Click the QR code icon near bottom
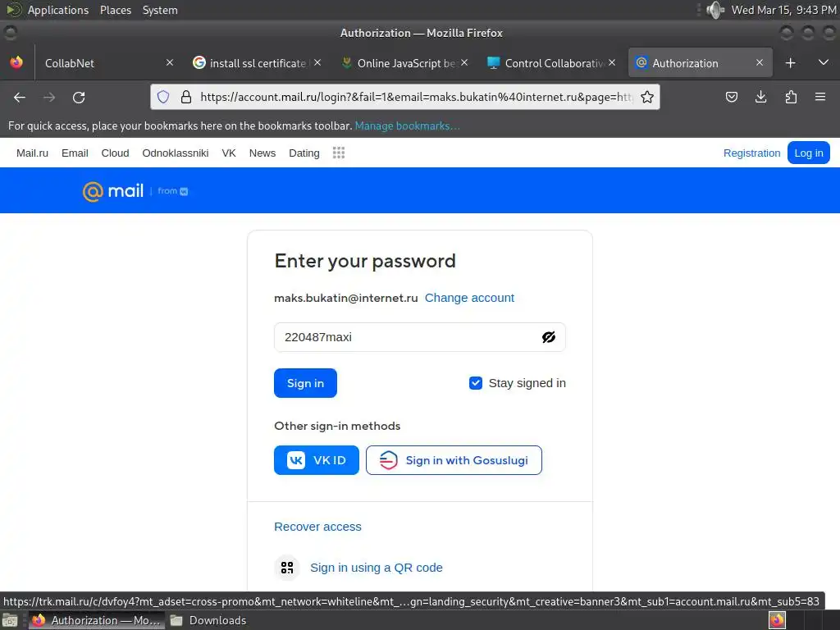 (287, 568)
